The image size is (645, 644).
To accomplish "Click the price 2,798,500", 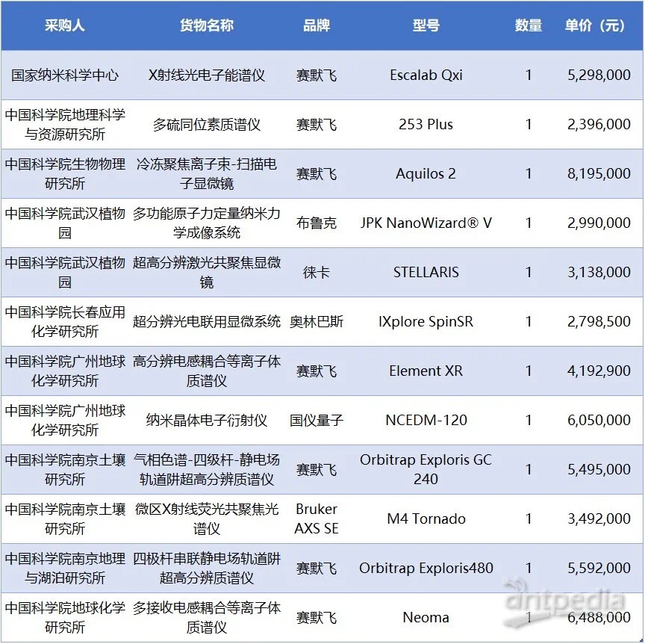I will coord(599,321).
